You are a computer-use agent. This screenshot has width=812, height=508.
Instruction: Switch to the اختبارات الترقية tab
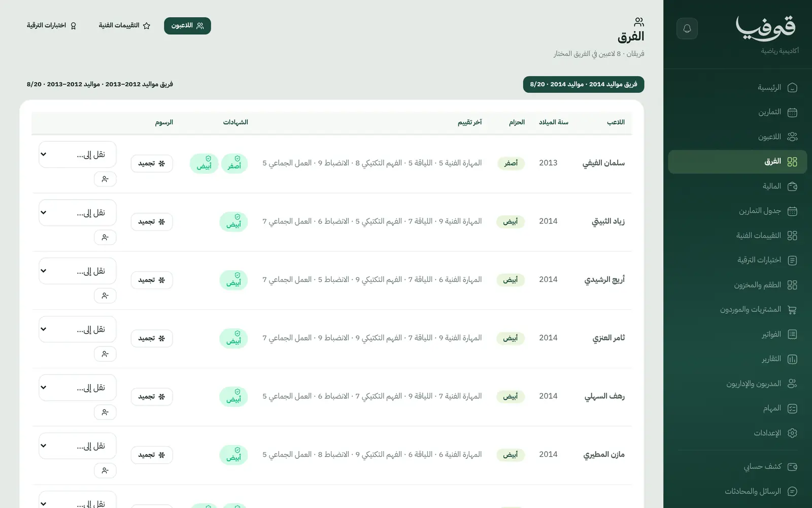click(x=51, y=26)
